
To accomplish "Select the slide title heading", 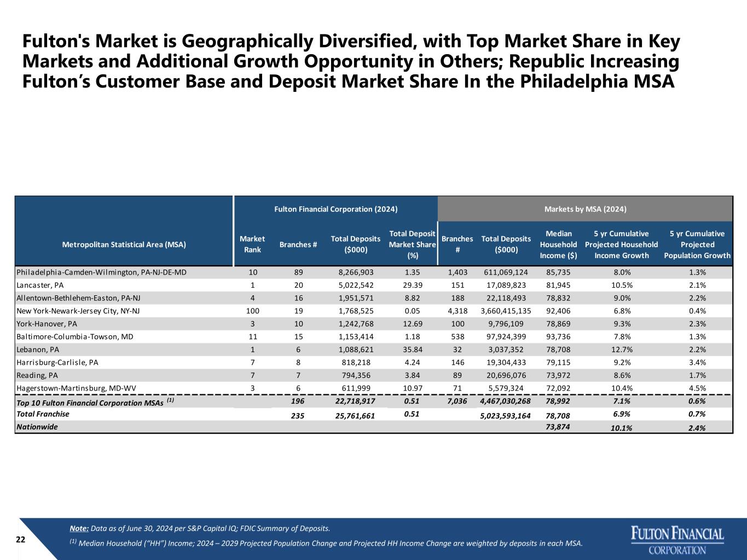I will tap(351, 61).
